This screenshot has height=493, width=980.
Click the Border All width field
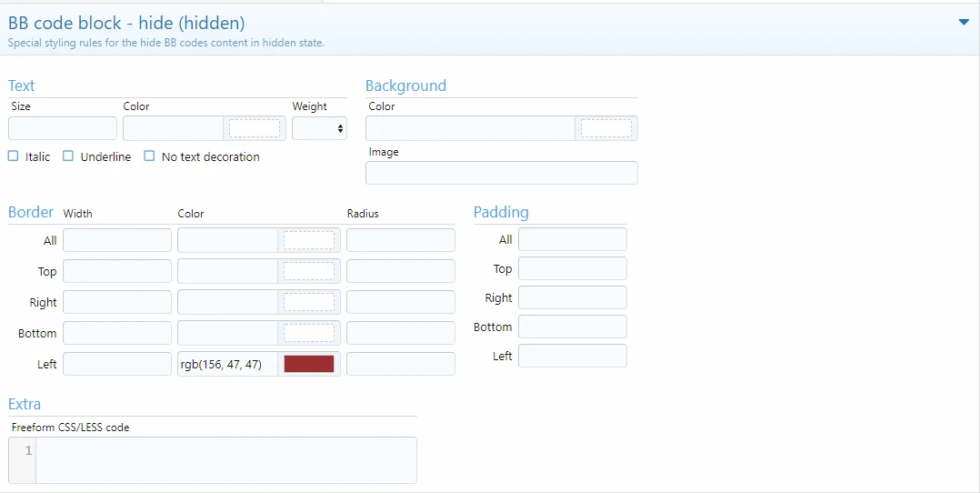117,240
